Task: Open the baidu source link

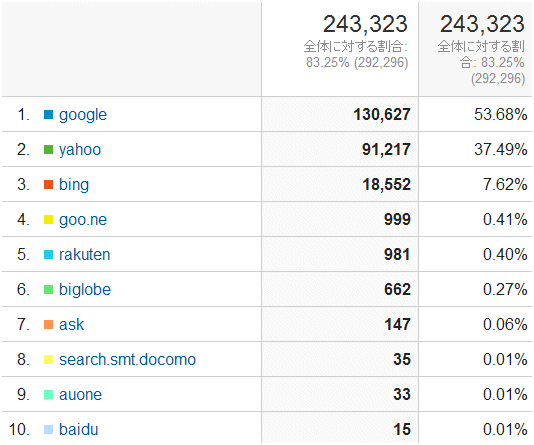Action: point(79,429)
